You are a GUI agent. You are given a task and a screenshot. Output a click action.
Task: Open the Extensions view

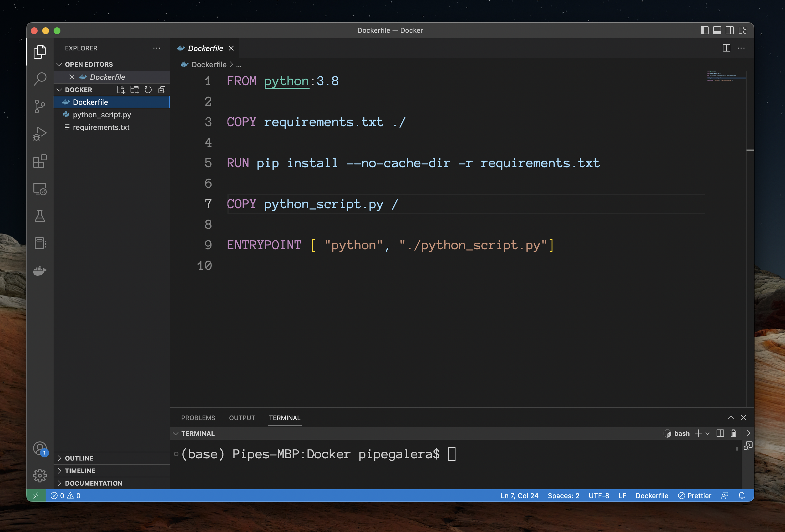coord(40,161)
